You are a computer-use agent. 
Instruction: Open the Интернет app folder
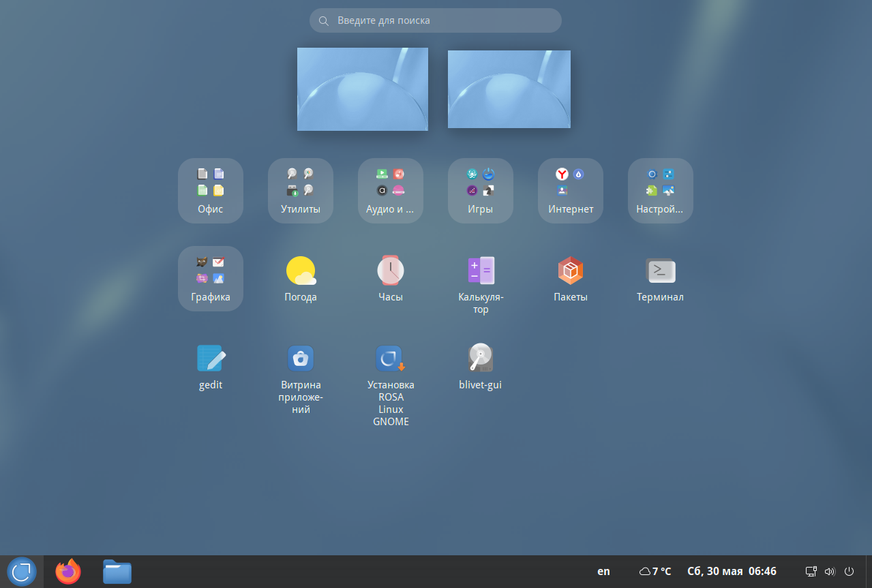coord(571,191)
